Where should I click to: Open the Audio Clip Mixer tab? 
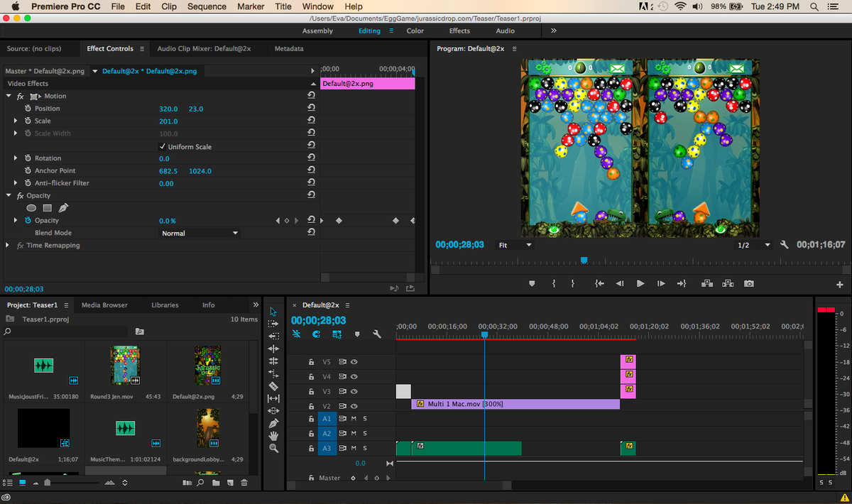204,48
